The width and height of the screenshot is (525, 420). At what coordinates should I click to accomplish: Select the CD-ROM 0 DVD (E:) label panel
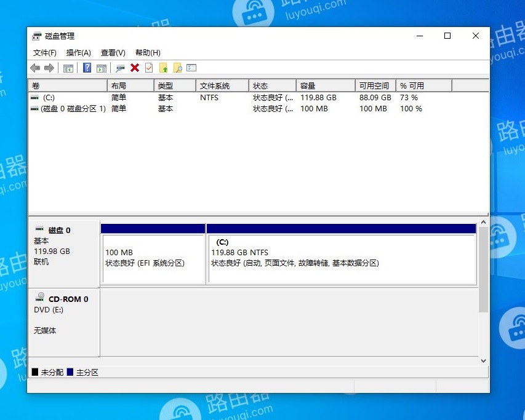tap(64, 322)
